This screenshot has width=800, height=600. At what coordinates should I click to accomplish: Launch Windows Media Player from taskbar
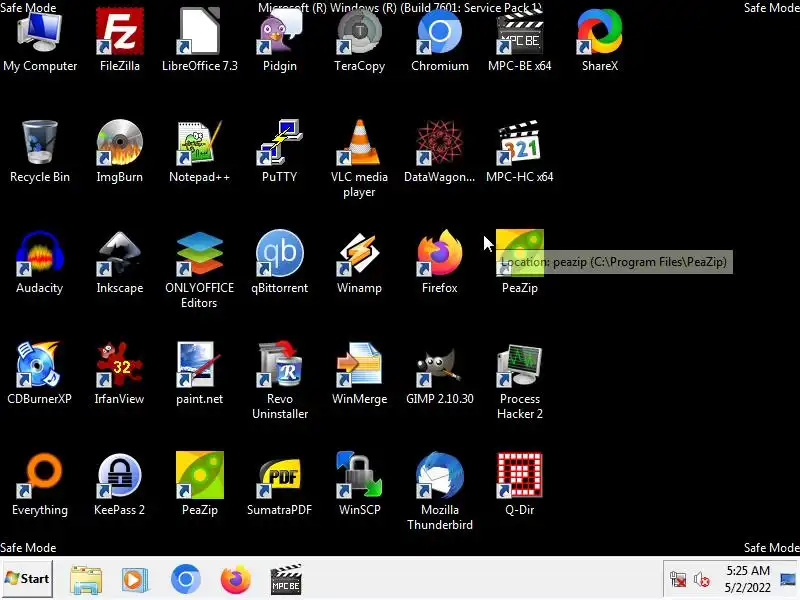tap(135, 580)
